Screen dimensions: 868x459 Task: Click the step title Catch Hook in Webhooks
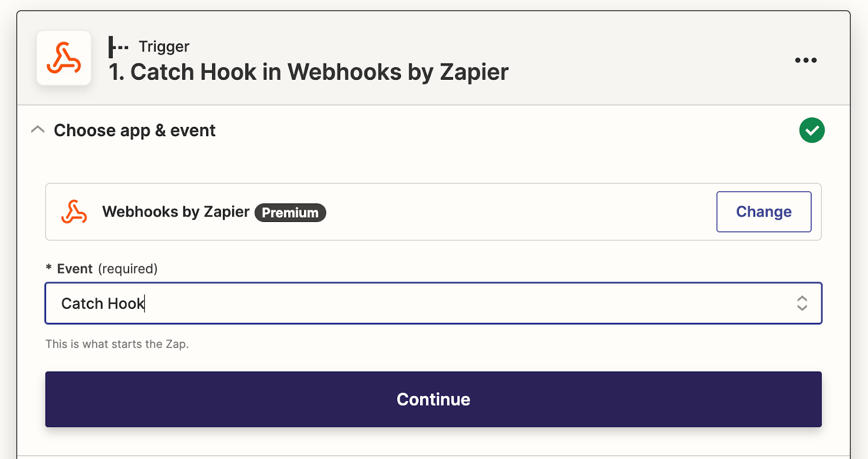308,72
